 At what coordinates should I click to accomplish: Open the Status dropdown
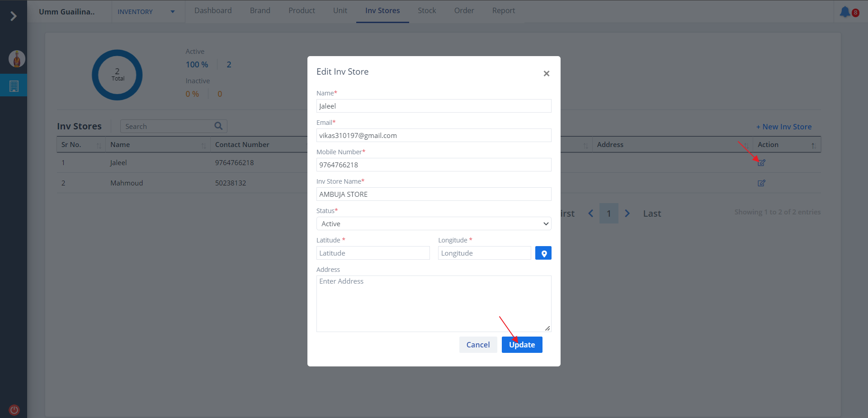434,224
